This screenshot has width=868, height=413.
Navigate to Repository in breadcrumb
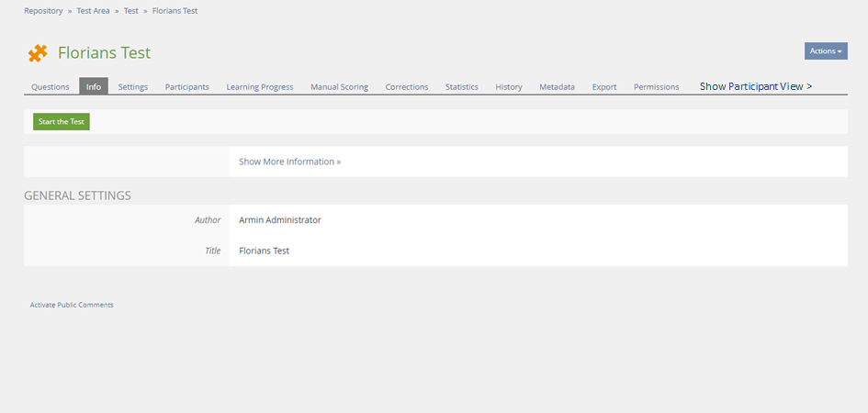(x=43, y=11)
